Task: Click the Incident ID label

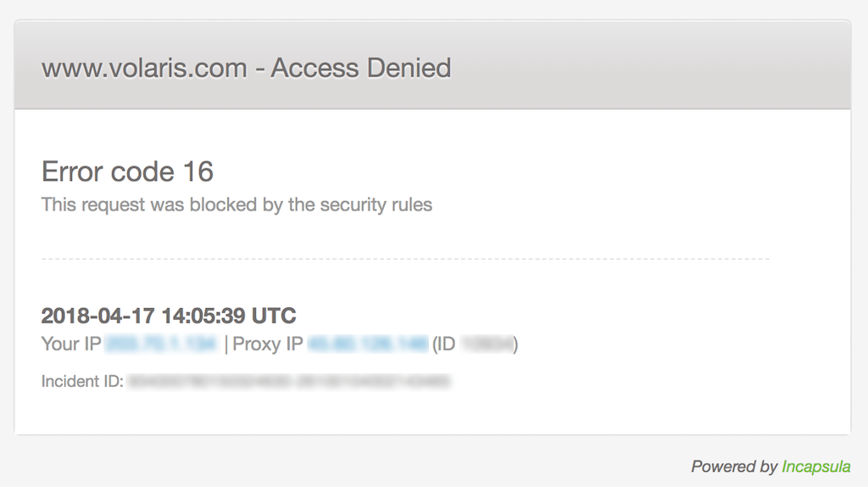Action: tap(82, 381)
